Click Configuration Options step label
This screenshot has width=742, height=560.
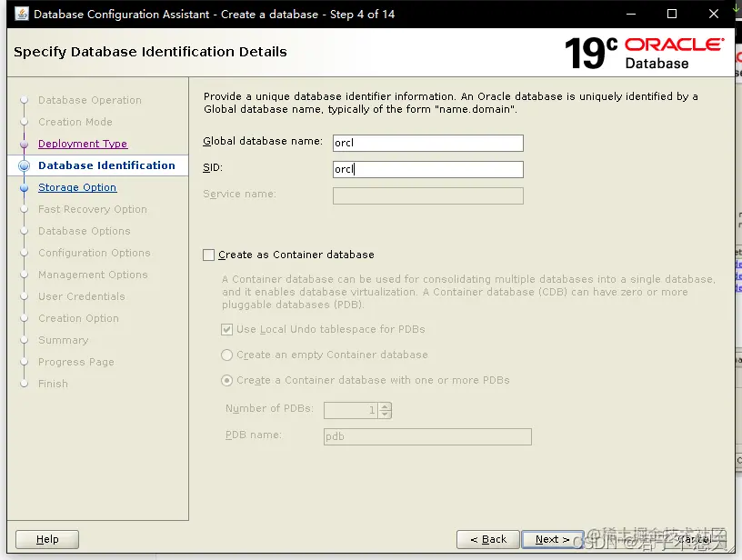95,253
